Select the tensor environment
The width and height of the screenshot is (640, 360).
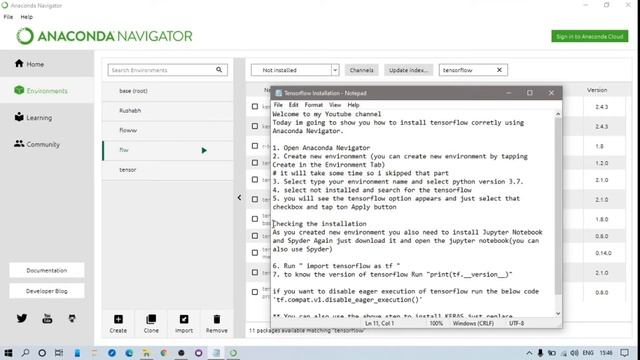[x=167, y=170]
